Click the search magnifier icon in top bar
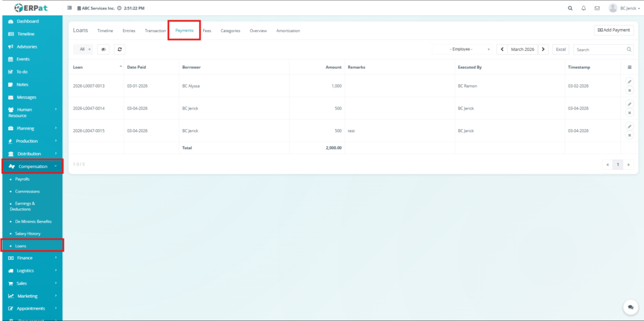Viewport: 644px width, 321px height. click(x=570, y=8)
